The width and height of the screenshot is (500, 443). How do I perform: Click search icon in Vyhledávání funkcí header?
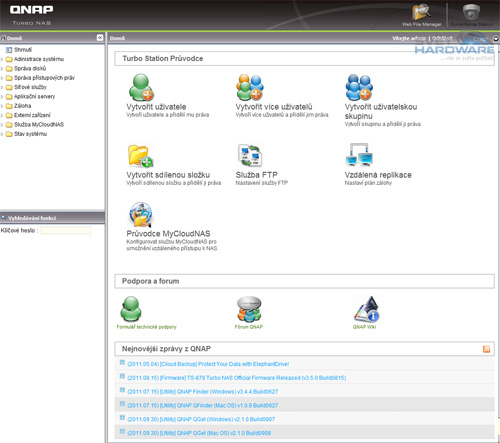[3, 217]
